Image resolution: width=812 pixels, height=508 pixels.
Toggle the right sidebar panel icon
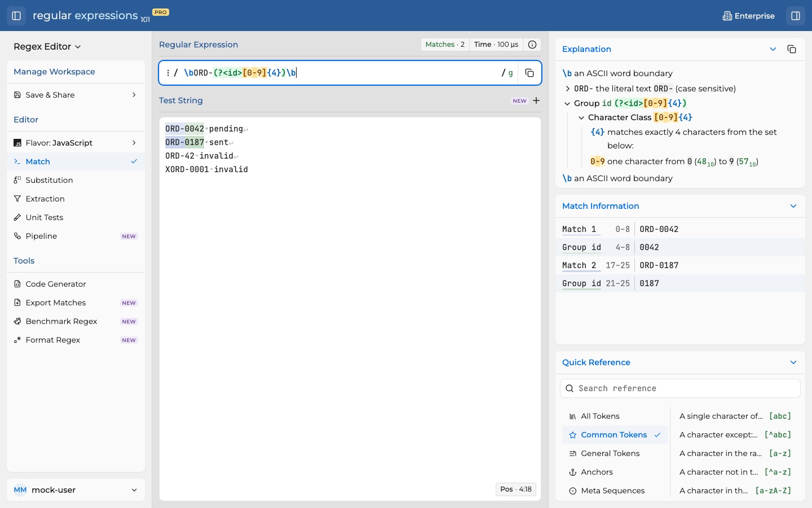(x=796, y=16)
